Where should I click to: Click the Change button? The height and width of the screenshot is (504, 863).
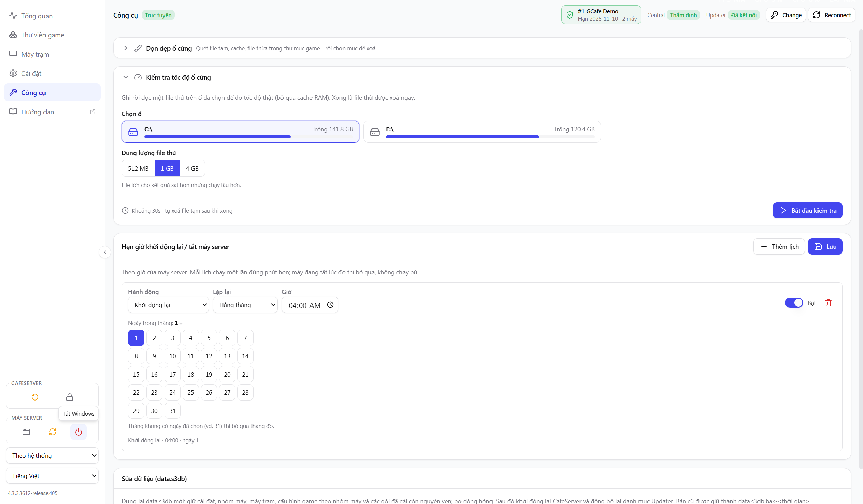click(785, 15)
